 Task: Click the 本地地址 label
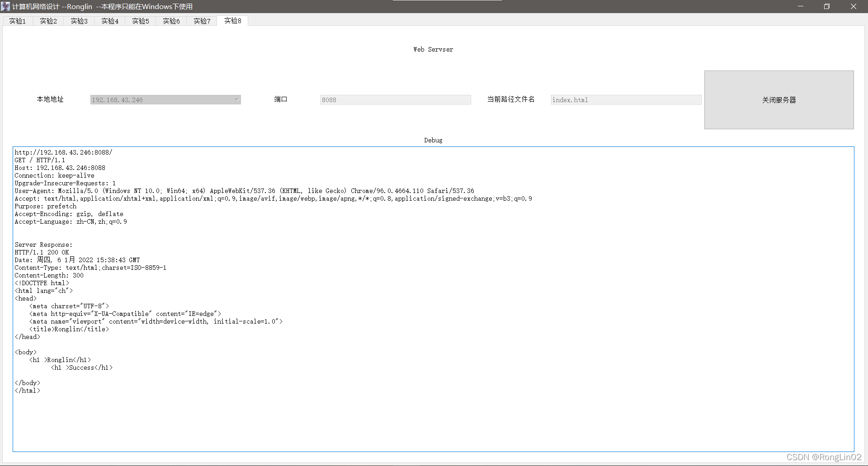[x=50, y=99]
